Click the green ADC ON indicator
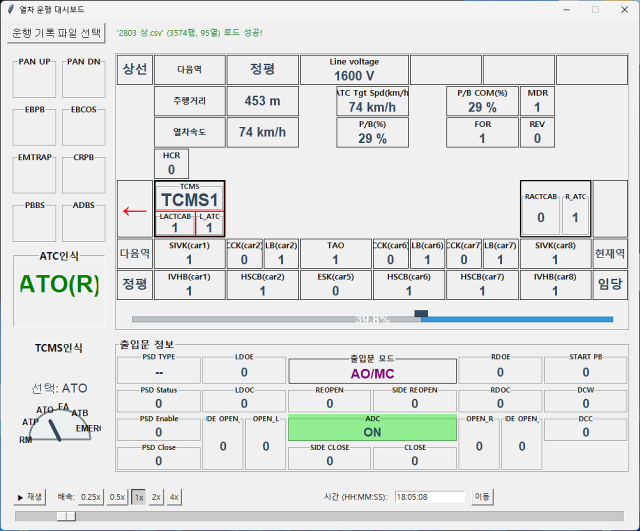The height and width of the screenshot is (531, 640). point(372,427)
